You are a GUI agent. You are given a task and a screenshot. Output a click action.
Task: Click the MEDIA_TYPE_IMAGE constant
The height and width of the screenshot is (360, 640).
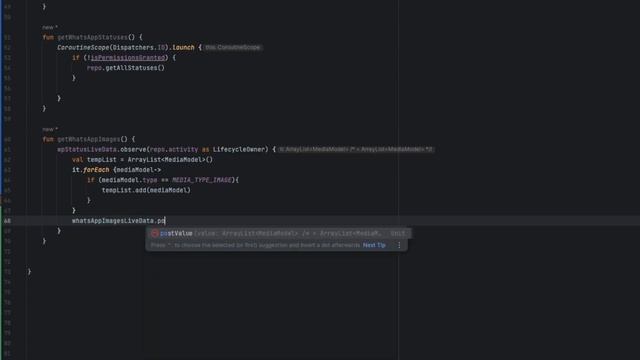point(202,180)
